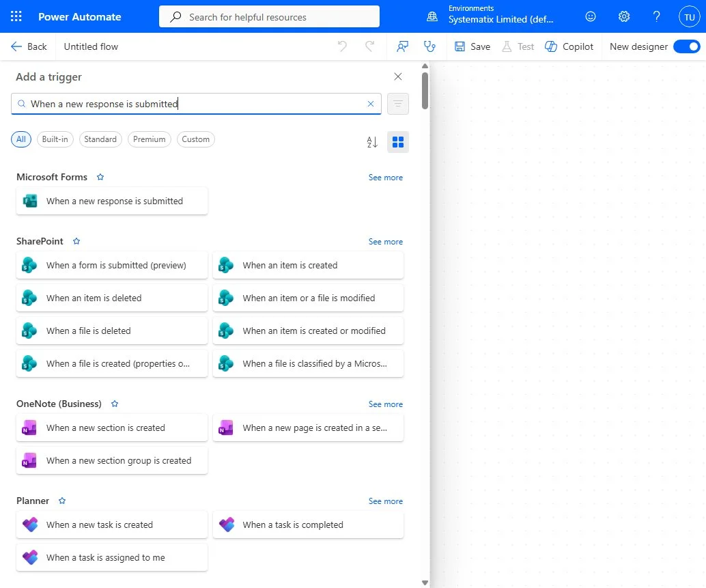Click the Power Automate title
Image resolution: width=706 pixels, height=588 pixels.
80,16
